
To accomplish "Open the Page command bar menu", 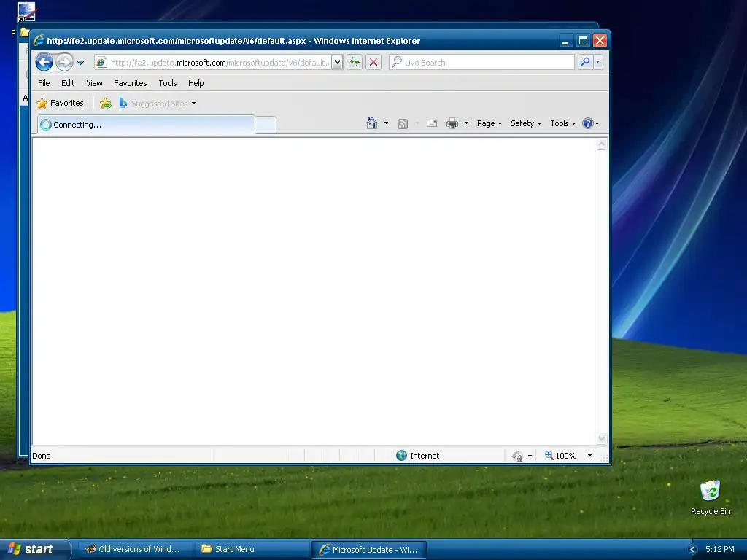I will pos(489,123).
